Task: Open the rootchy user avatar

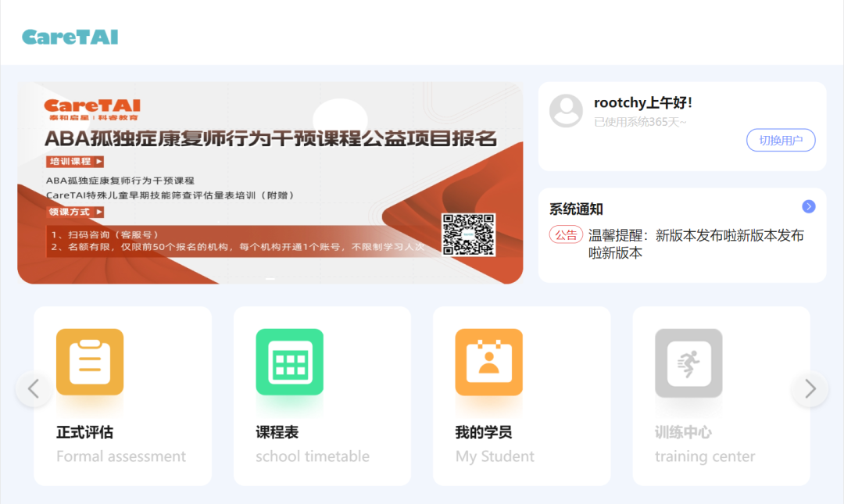Action: (x=566, y=111)
